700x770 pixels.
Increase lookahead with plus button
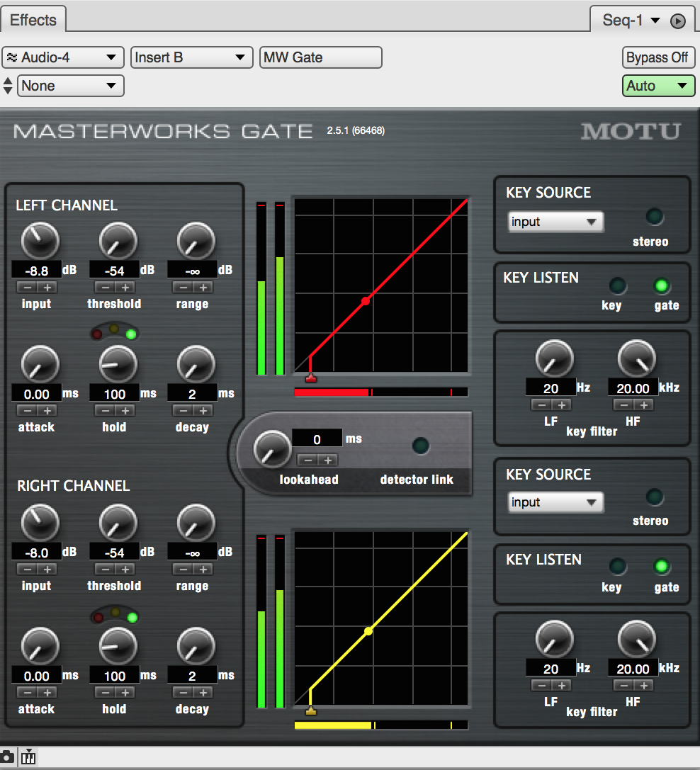tap(327, 460)
